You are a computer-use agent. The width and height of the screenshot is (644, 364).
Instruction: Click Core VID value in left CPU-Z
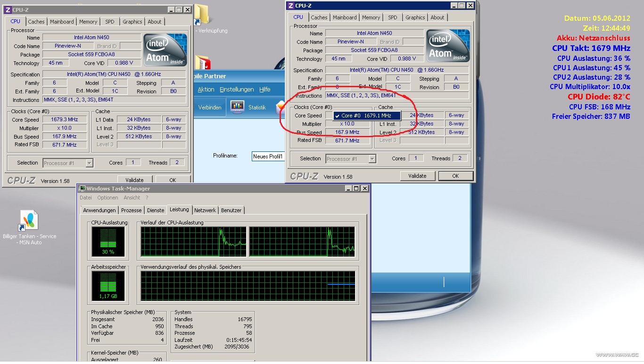[x=124, y=63]
